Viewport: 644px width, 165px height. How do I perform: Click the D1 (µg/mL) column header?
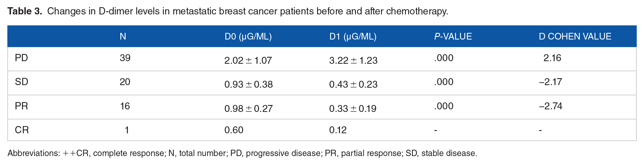tap(353, 36)
